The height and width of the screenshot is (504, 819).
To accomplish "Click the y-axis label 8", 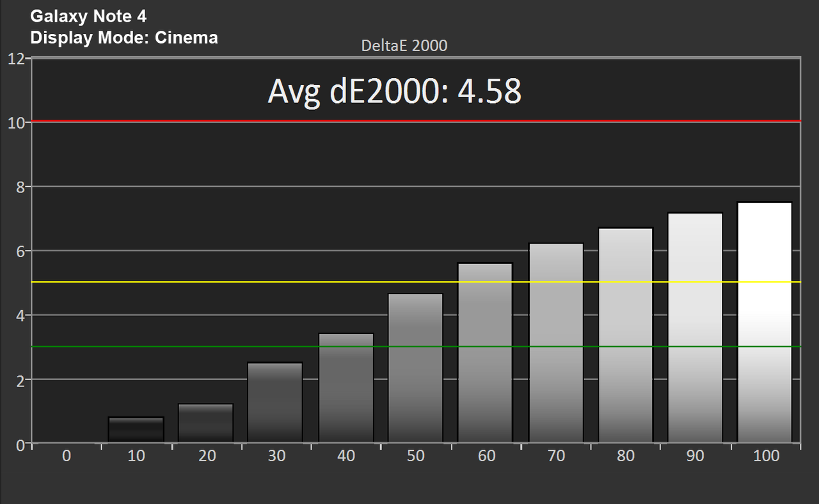I will (20, 187).
